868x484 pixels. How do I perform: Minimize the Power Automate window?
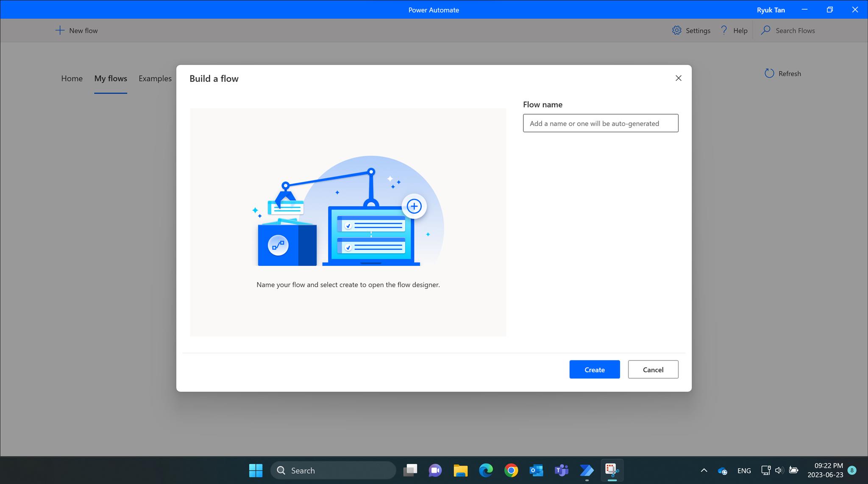pos(805,9)
